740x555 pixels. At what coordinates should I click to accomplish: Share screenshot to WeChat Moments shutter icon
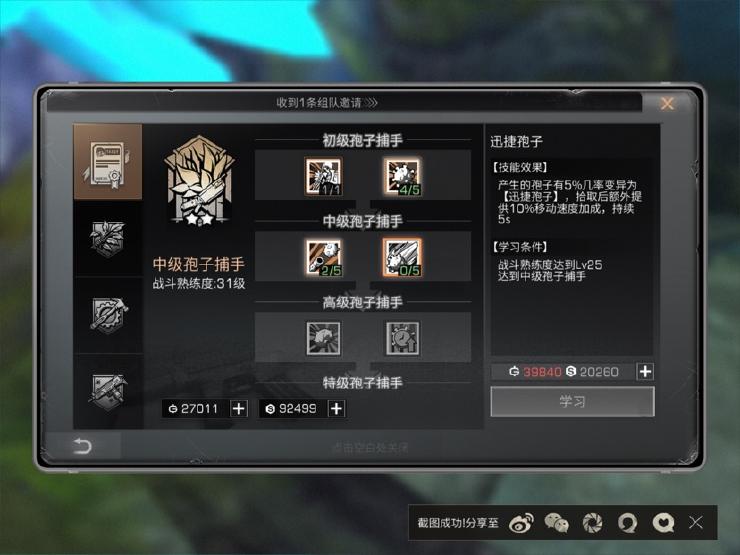click(592, 523)
